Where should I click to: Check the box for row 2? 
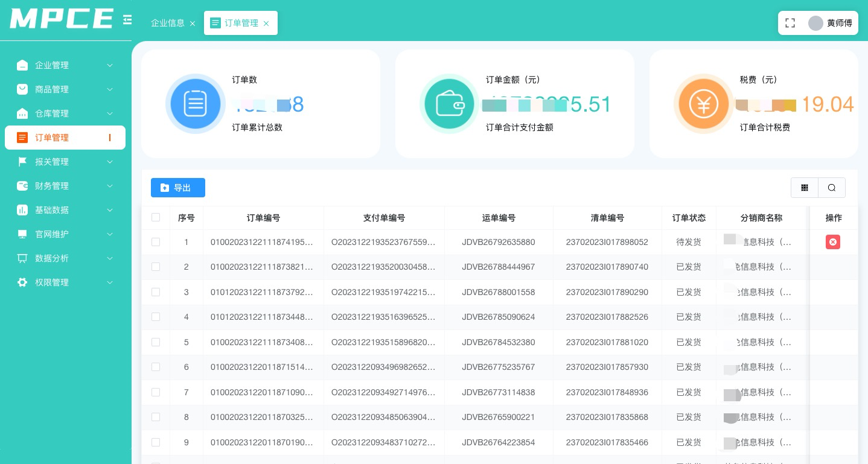point(156,267)
